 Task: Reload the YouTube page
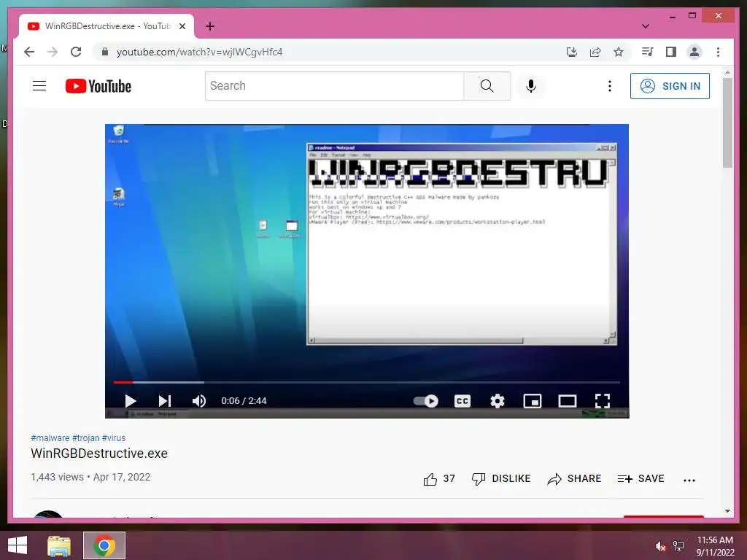click(x=76, y=52)
